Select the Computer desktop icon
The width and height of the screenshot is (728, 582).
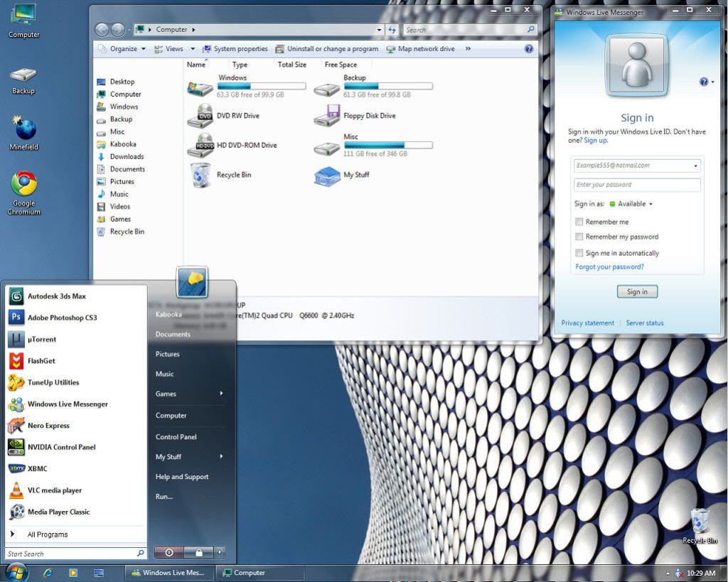point(23,21)
